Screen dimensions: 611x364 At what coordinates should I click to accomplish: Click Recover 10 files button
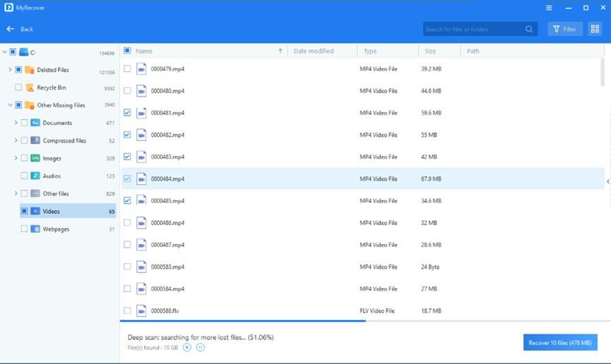coord(559,343)
